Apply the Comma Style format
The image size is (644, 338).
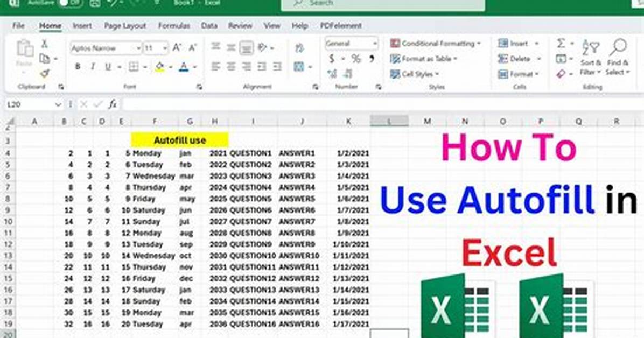(372, 59)
